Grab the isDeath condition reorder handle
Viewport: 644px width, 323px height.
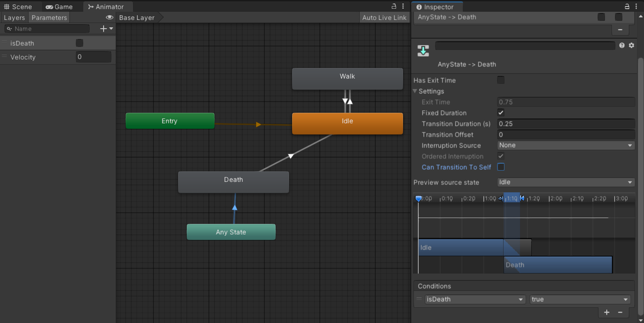(419, 299)
